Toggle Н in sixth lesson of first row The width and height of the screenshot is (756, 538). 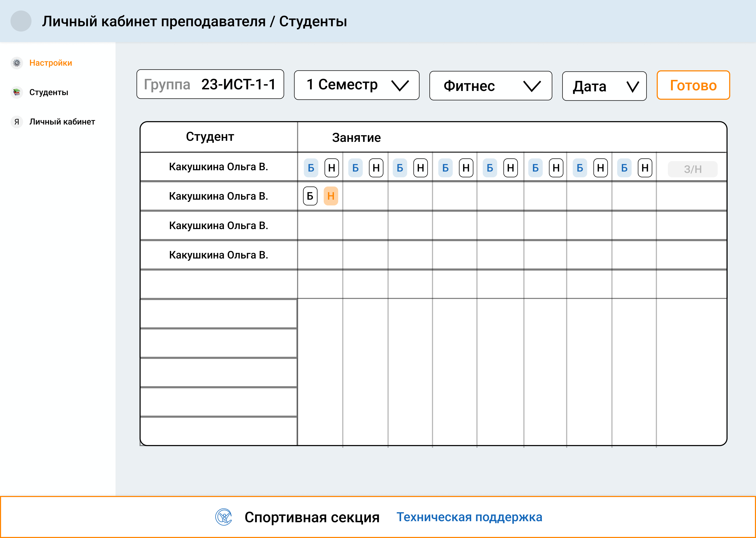(x=556, y=168)
